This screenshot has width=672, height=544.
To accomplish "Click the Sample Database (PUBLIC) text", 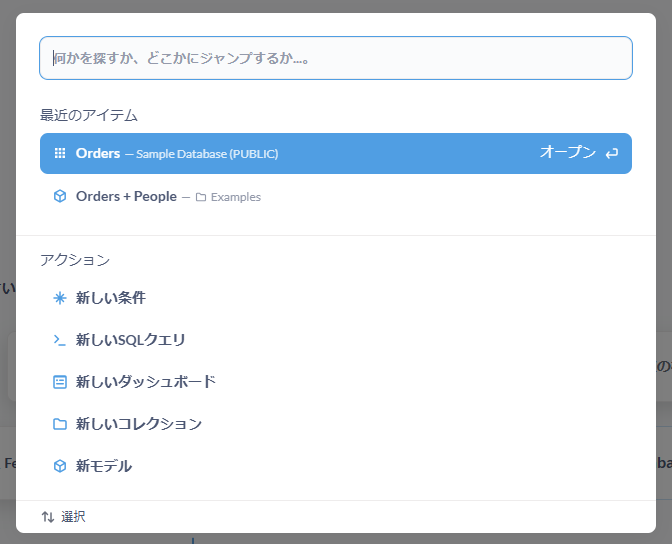I will [207, 154].
